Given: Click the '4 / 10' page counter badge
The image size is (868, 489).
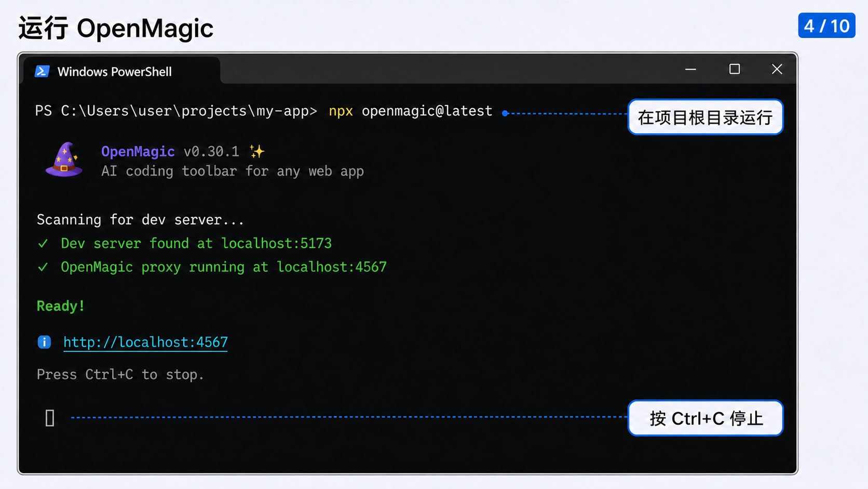Looking at the screenshot, I should click(x=826, y=25).
